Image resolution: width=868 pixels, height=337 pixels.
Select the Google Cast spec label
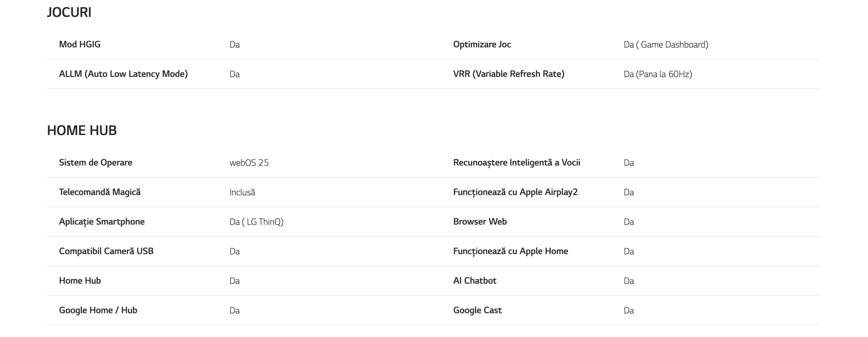pos(477,310)
